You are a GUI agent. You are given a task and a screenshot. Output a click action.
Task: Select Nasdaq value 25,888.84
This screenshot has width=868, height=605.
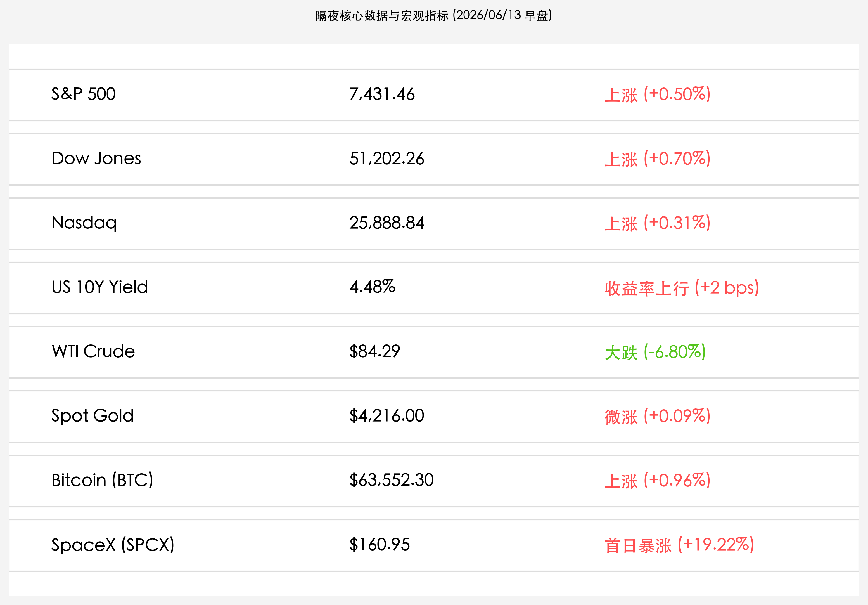pyautogui.click(x=387, y=223)
